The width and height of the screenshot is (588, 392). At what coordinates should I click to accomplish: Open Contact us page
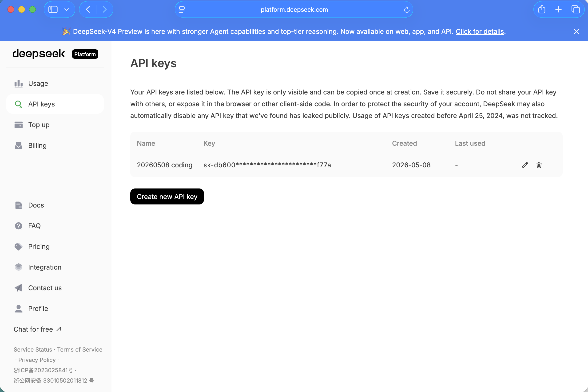pyautogui.click(x=55, y=288)
